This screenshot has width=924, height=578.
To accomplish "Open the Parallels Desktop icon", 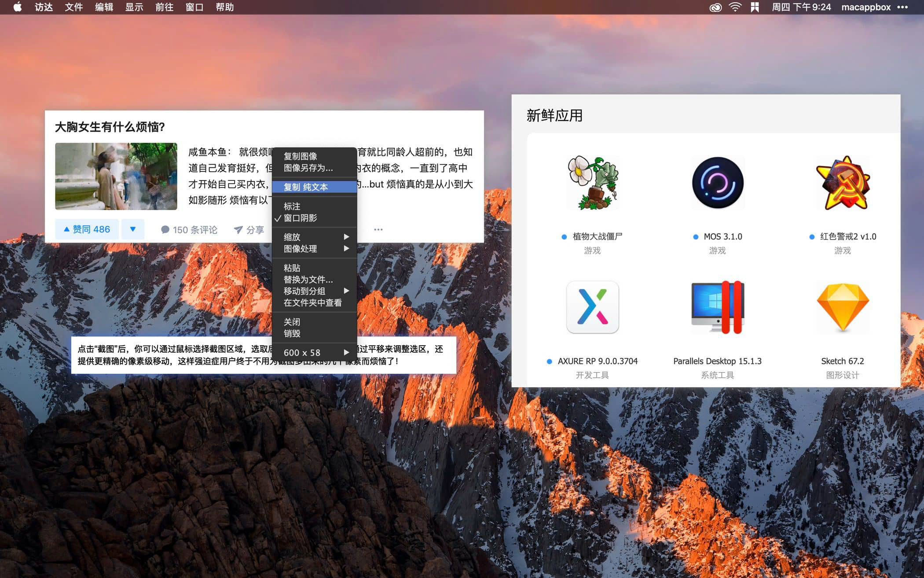I will click(717, 307).
